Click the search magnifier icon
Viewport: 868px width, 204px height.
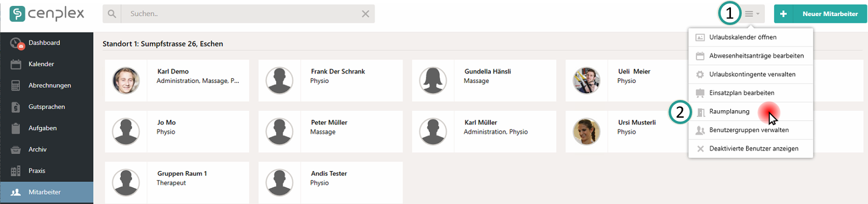point(112,14)
